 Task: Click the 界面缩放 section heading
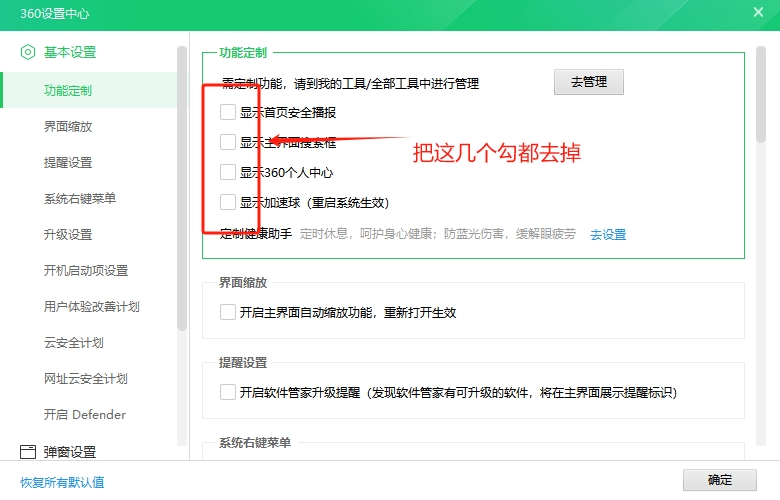click(x=243, y=283)
